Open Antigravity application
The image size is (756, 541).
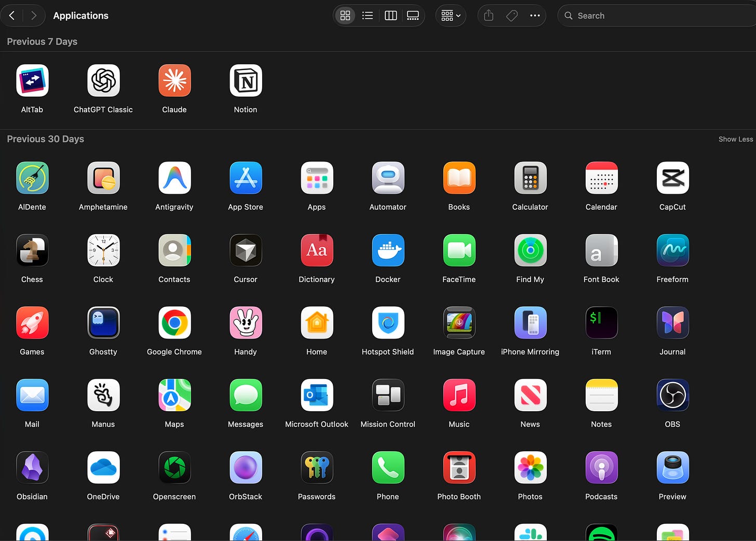tap(174, 178)
